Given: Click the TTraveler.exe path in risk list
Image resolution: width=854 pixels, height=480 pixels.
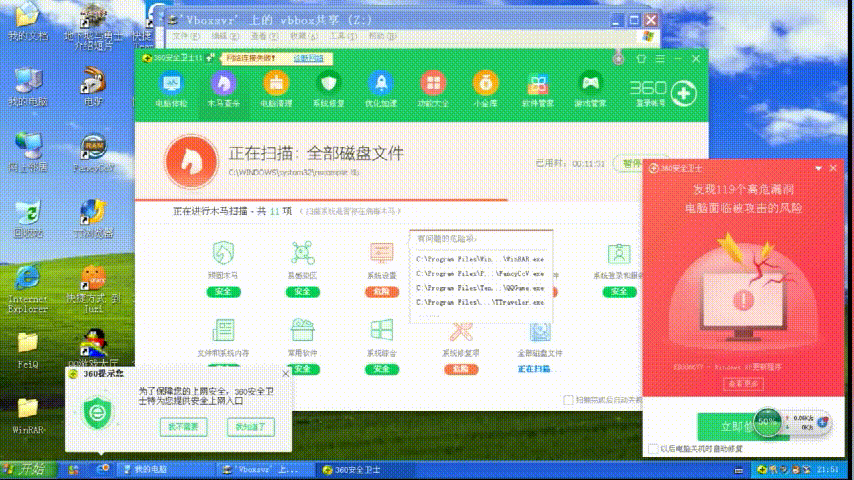Looking at the screenshot, I should [x=480, y=302].
